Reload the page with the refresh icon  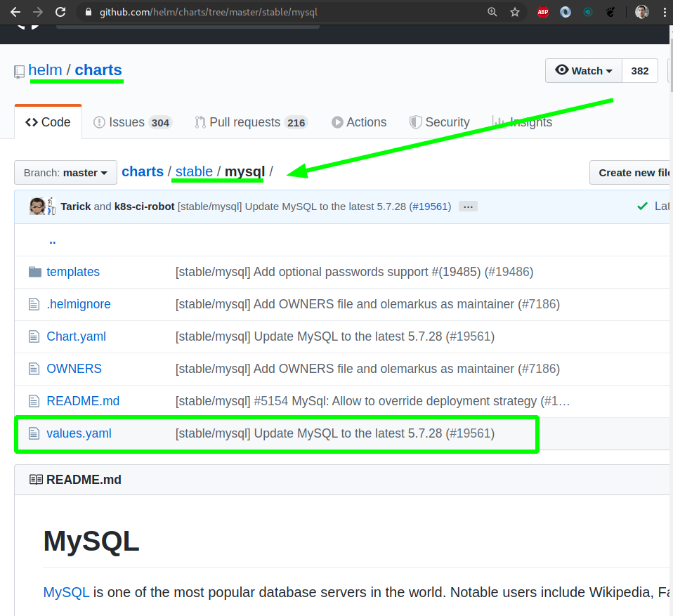tap(60, 12)
